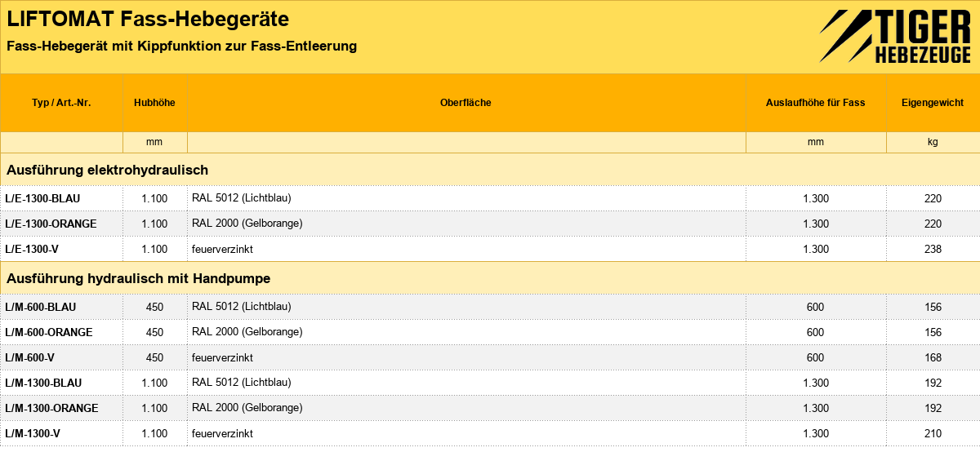
Task: Click Hubhöhe 450 in L/M-600-V row
Action: (154, 357)
